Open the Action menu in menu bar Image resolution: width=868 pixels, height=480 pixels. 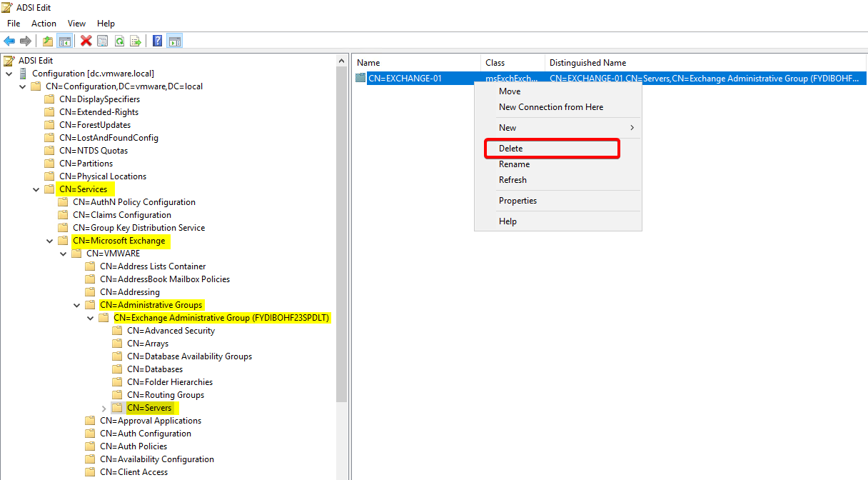click(x=44, y=24)
